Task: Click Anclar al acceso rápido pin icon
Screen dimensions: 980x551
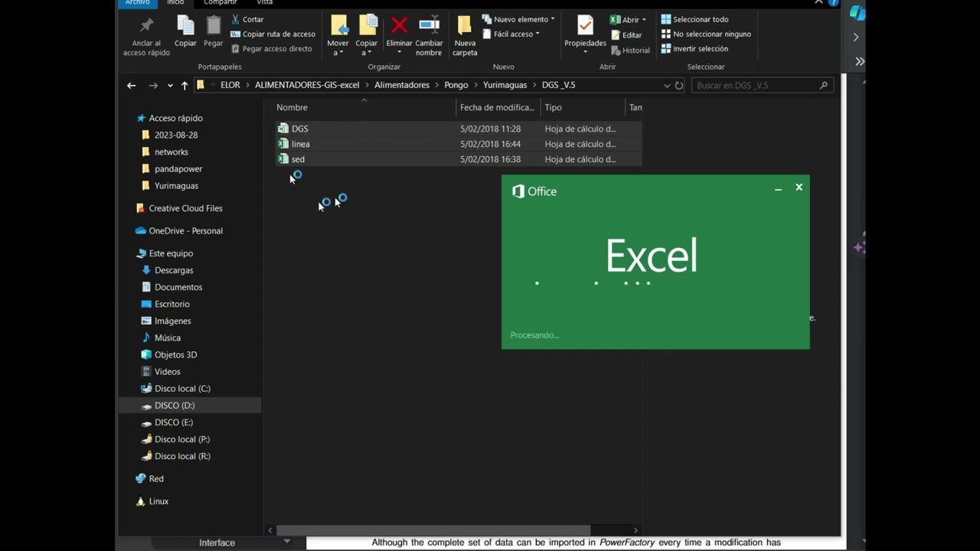Action: coord(146,27)
